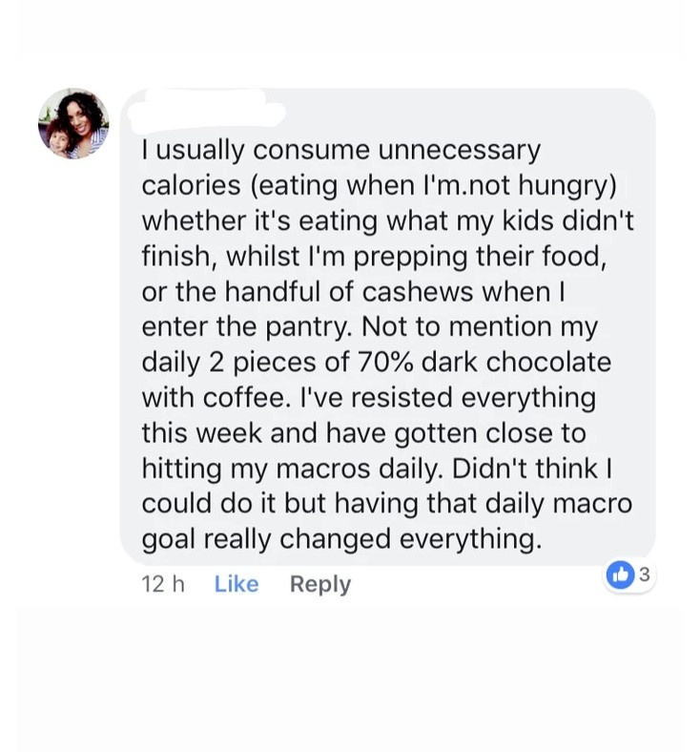This screenshot has width=700, height=752.
Task: Like this comment
Action: [237, 584]
